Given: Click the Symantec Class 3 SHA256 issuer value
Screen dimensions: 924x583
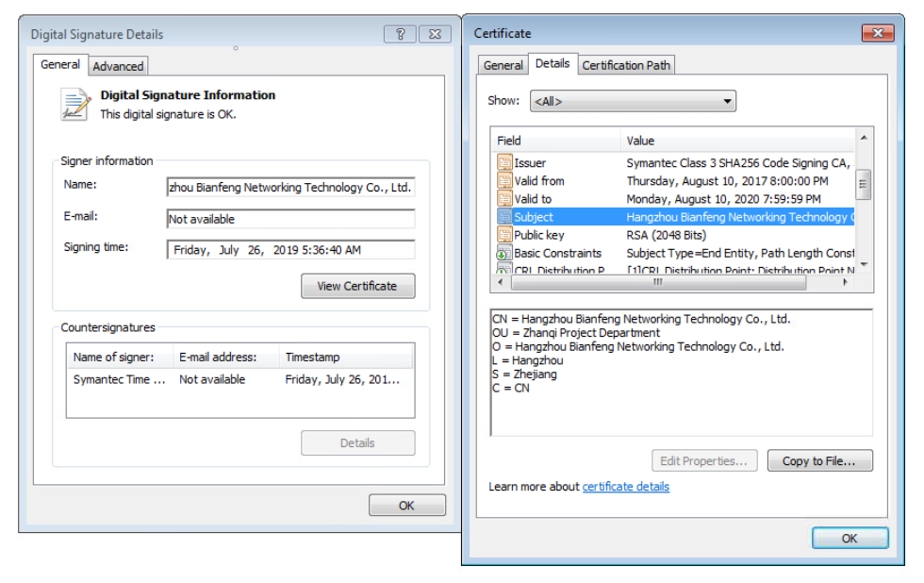Looking at the screenshot, I should tap(739, 162).
